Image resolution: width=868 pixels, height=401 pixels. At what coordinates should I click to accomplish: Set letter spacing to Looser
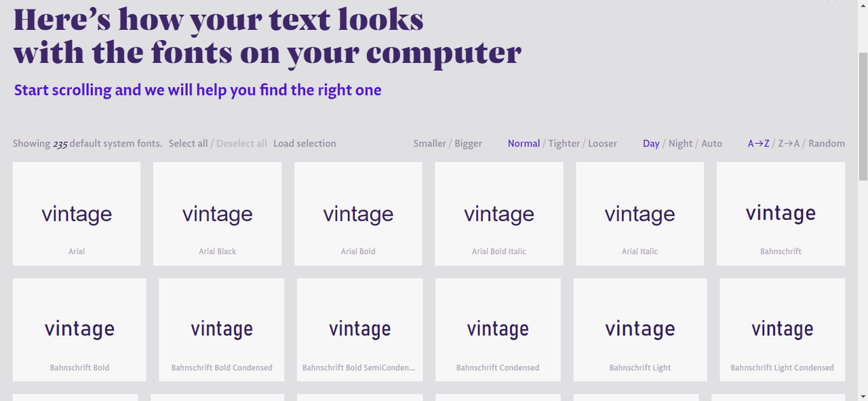click(602, 143)
